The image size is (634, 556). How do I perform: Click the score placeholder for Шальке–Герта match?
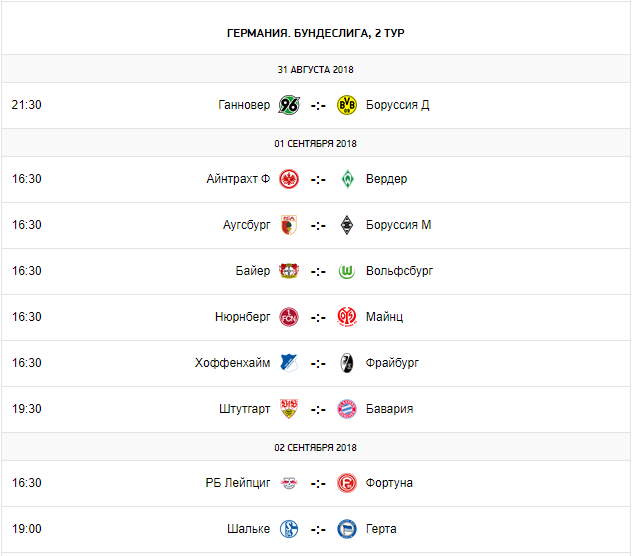[318, 529]
